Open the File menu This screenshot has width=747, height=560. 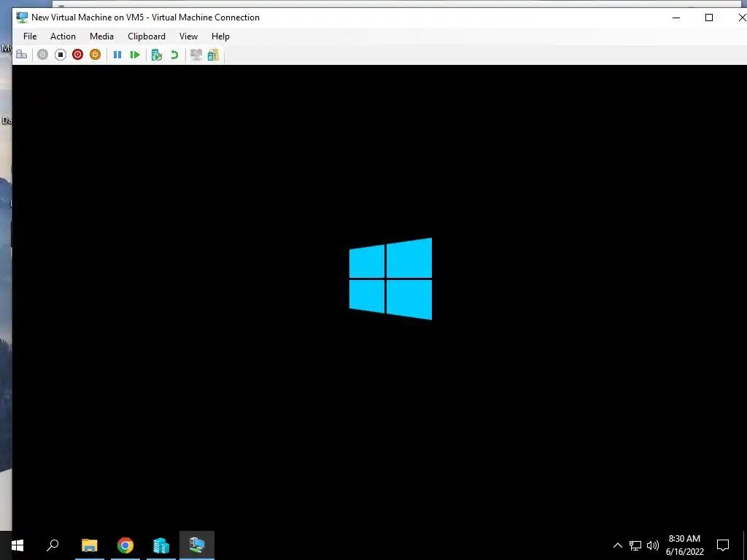click(29, 36)
